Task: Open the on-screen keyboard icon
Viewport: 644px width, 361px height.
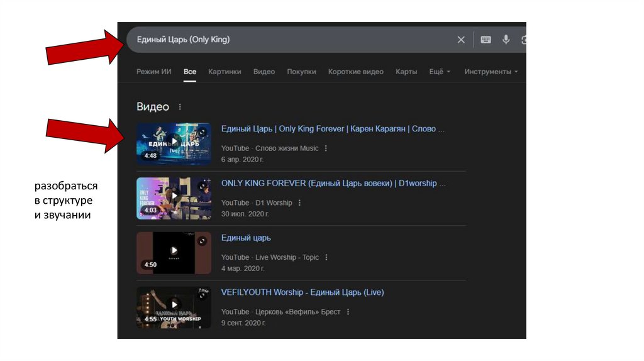Action: (x=486, y=40)
